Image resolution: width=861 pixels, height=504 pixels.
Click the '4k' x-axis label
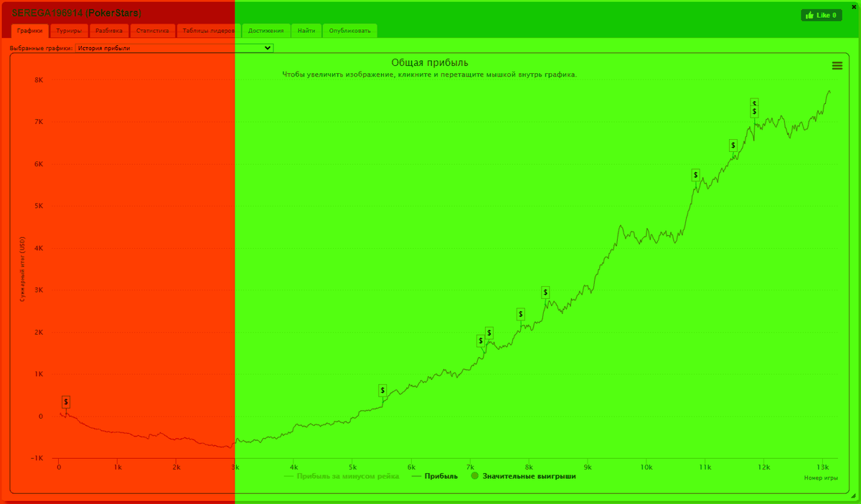[x=293, y=467]
